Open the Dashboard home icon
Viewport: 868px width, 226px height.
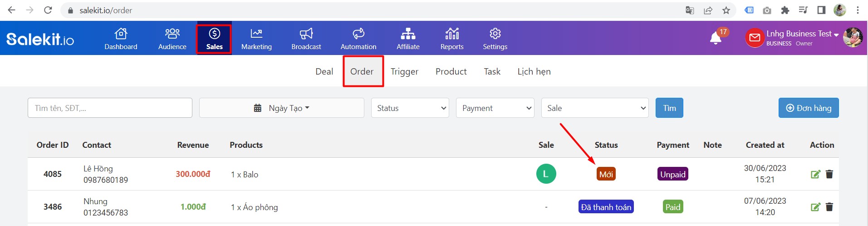[121, 34]
